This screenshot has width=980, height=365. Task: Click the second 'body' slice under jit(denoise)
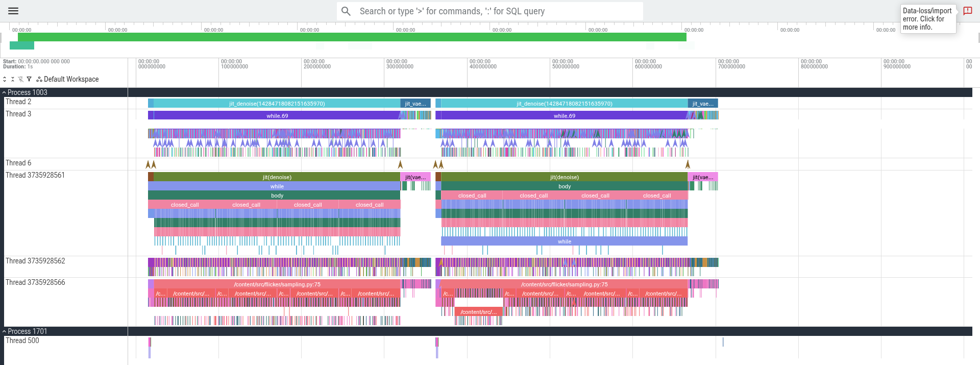point(564,186)
